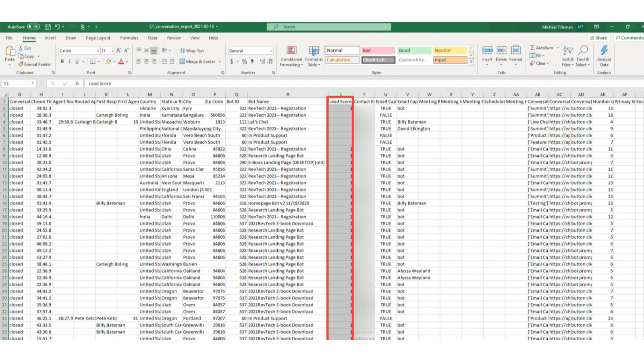This screenshot has height=362, width=644.
Task: Open the fill color dropdown arrow
Action: point(114,62)
